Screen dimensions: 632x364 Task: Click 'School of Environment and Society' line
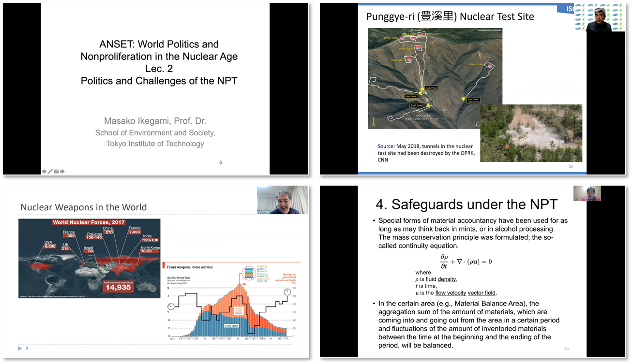pos(155,132)
